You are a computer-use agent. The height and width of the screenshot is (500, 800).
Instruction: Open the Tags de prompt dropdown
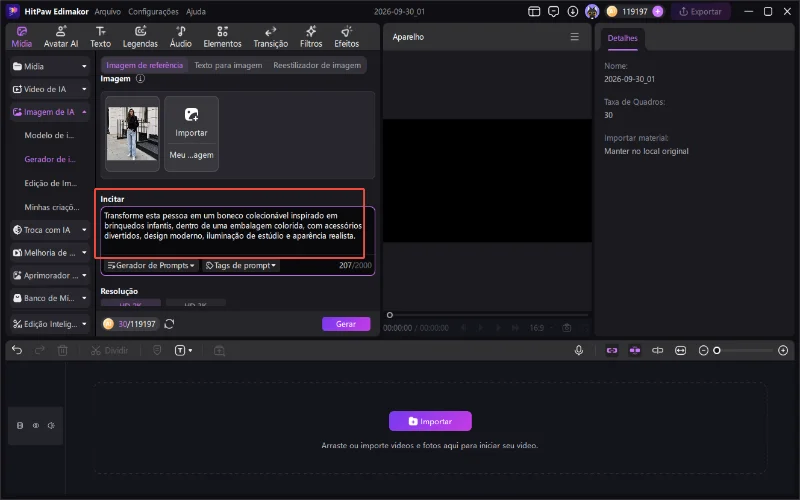241,265
